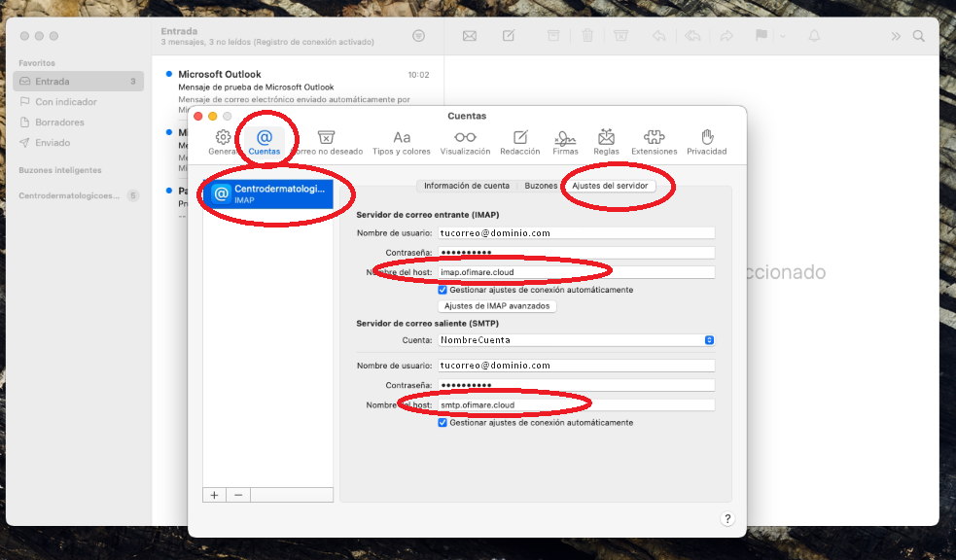The width and height of the screenshot is (956, 560).
Task: Click the IMAP Nombre de usuario field
Action: pos(576,232)
